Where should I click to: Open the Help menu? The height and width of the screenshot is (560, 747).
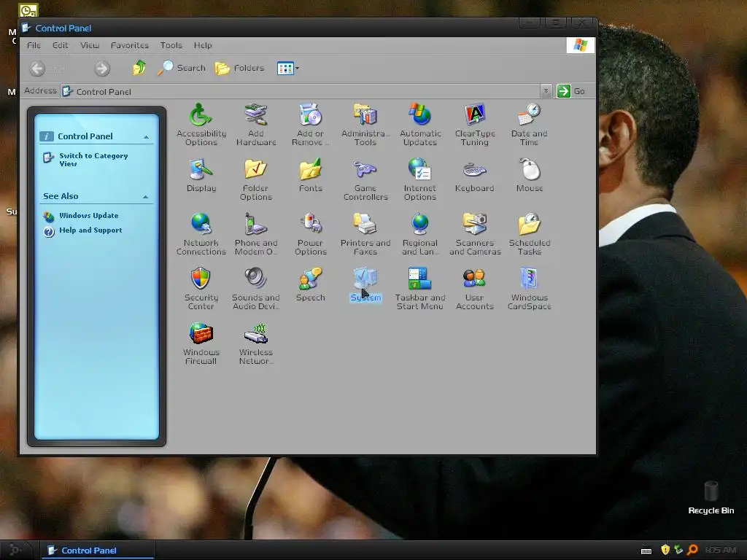203,45
